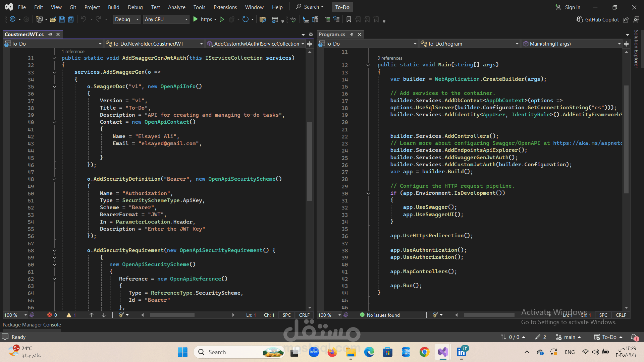Click Start Without Debugging outline play icon

tap(222, 19)
